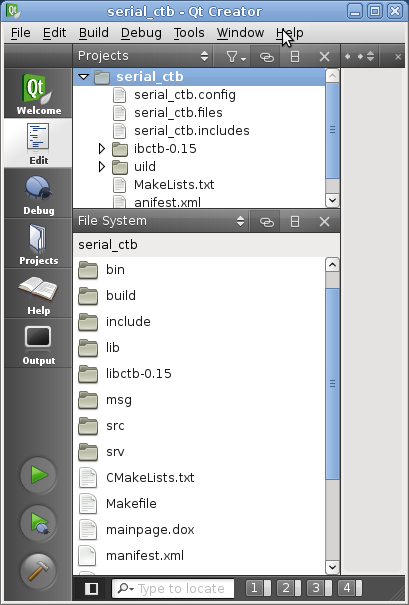Expand the ibctb-0.15 folder
Image resolution: width=409 pixels, height=605 pixels.
pyautogui.click(x=101, y=148)
